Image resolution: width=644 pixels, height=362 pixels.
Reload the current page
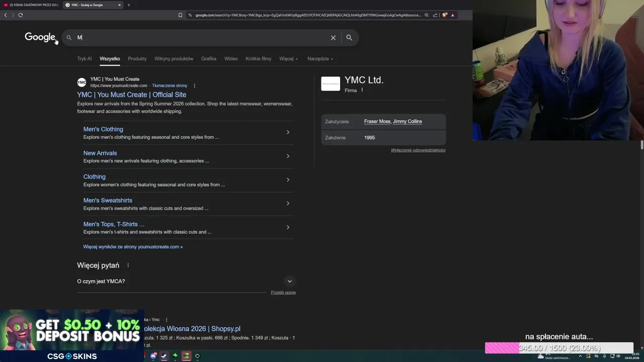coord(21,15)
